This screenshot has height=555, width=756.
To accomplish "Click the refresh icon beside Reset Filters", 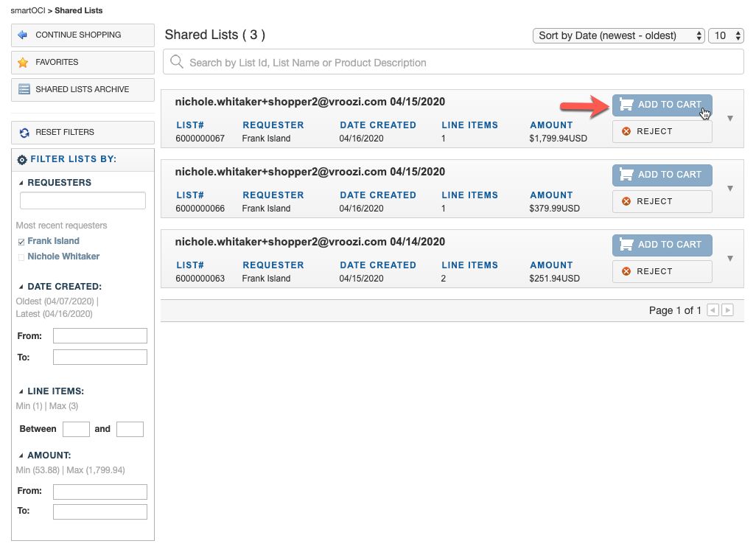I will coord(24,133).
